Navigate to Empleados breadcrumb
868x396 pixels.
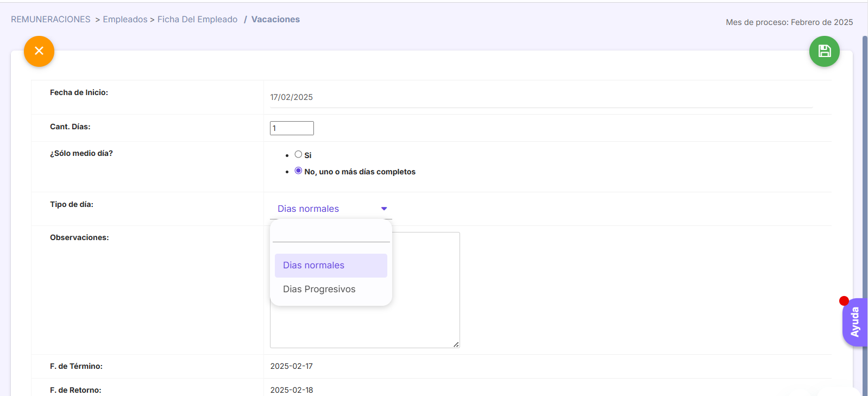[125, 20]
